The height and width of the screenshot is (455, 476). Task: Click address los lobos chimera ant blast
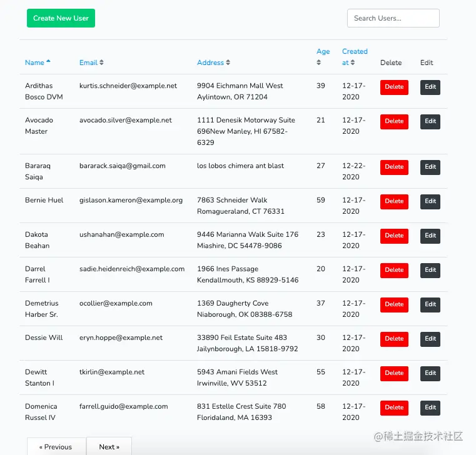point(240,166)
